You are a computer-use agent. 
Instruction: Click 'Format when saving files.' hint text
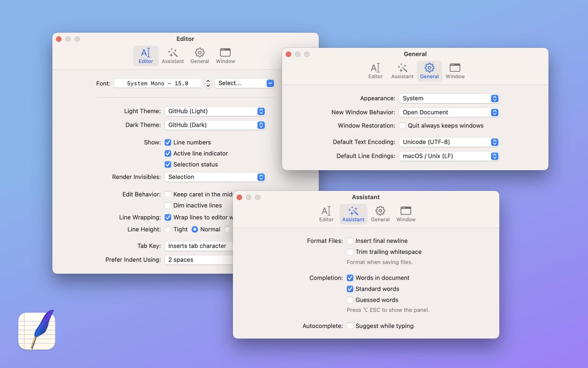coord(380,262)
